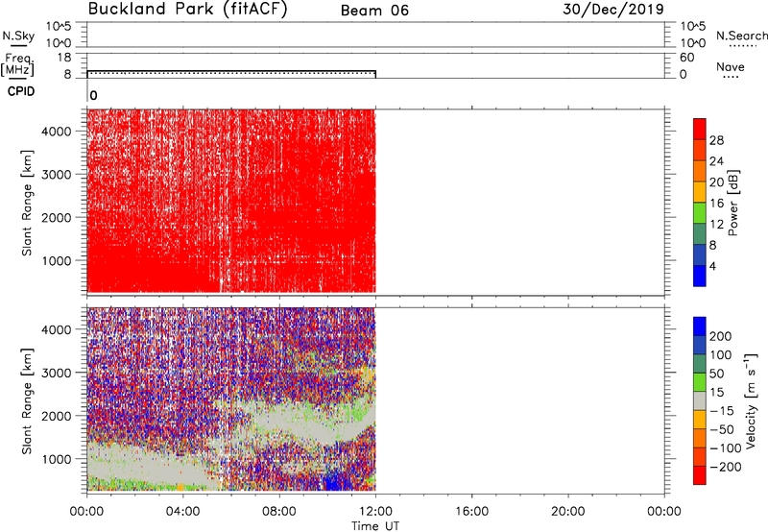
Task: Select the 'Time UT' axis title
Action: click(x=375, y=526)
